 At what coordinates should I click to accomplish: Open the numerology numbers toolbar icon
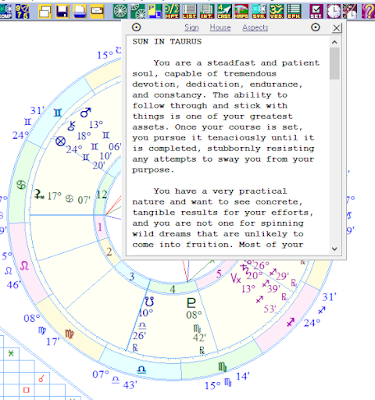(22, 11)
